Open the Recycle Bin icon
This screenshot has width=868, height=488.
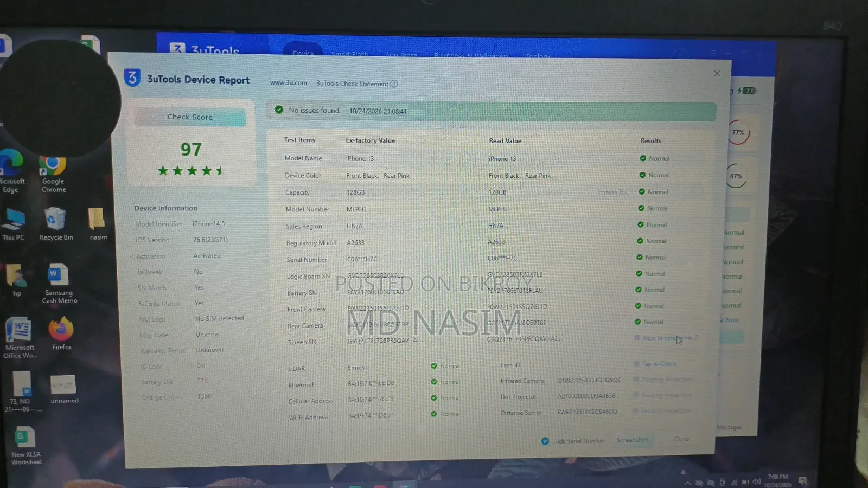[x=56, y=224]
